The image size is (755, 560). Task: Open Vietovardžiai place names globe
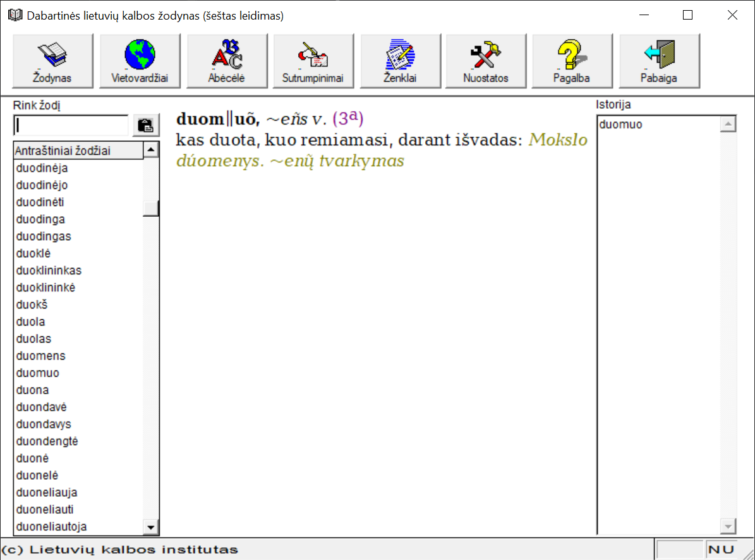(140, 61)
